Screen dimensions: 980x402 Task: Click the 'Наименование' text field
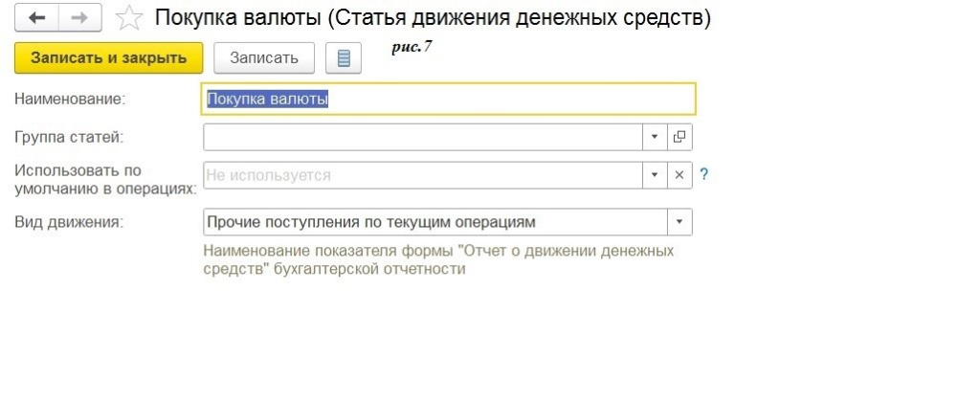[x=450, y=99]
